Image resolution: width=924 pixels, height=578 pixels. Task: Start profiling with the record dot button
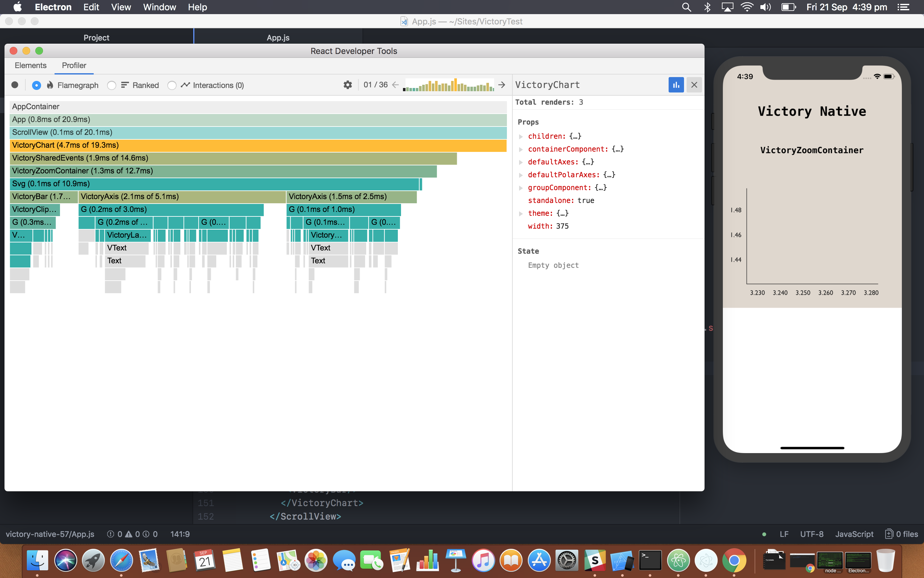click(x=15, y=85)
